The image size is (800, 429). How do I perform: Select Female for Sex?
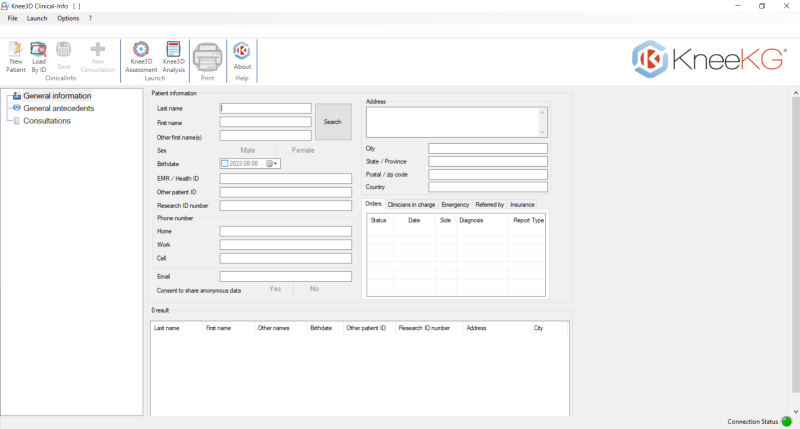tap(303, 150)
